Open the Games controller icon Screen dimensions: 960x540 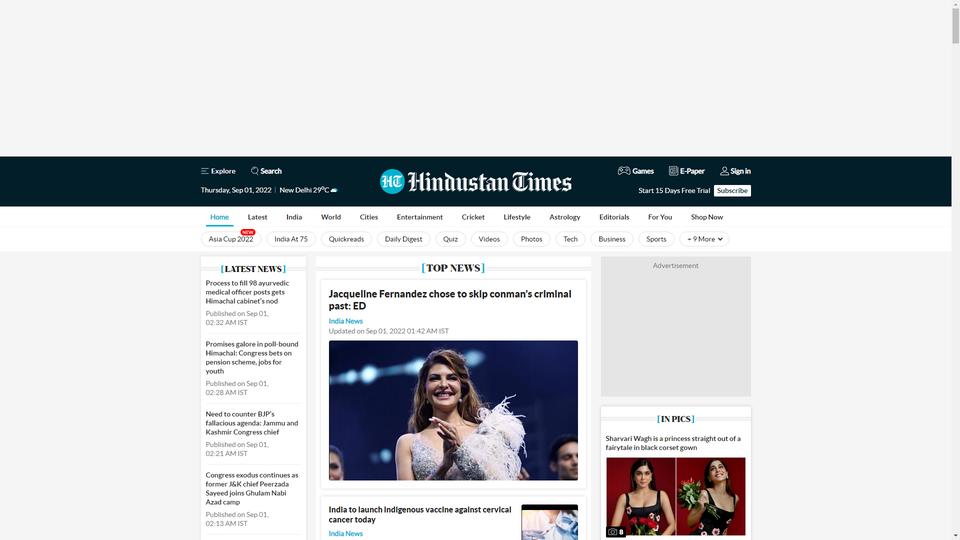tap(624, 171)
